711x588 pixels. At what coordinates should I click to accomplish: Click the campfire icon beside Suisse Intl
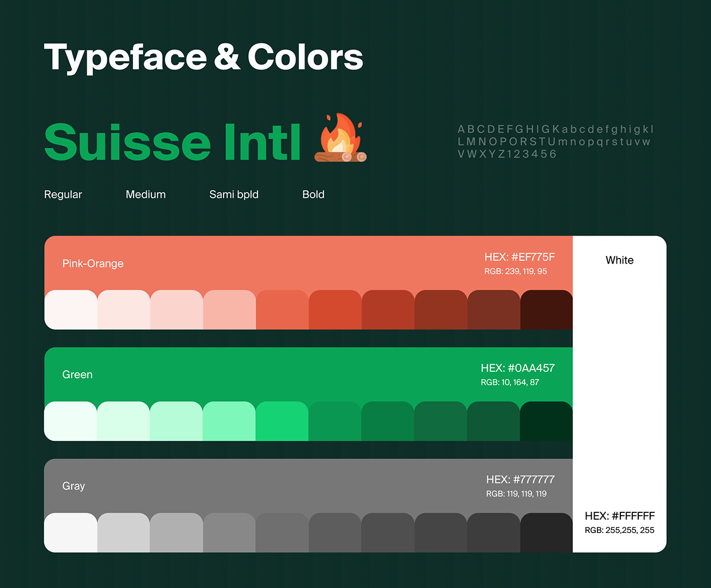(341, 138)
